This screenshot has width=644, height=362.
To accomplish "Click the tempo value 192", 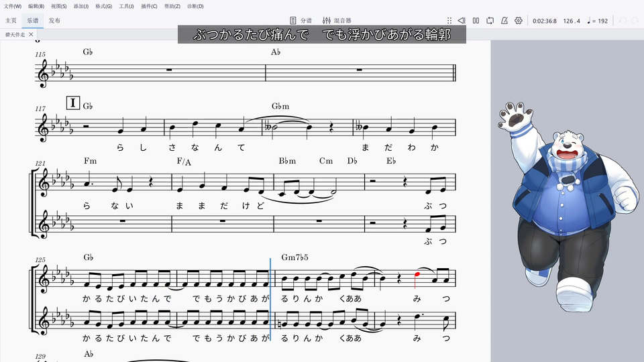I will coord(602,21).
